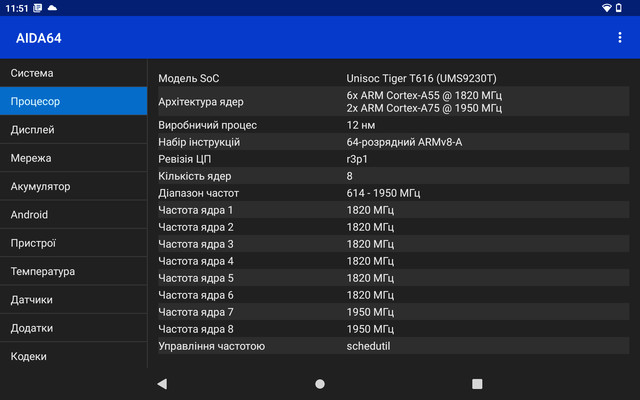Tap the Wi-Fi status icon
This screenshot has height=400, width=640.
[607, 8]
